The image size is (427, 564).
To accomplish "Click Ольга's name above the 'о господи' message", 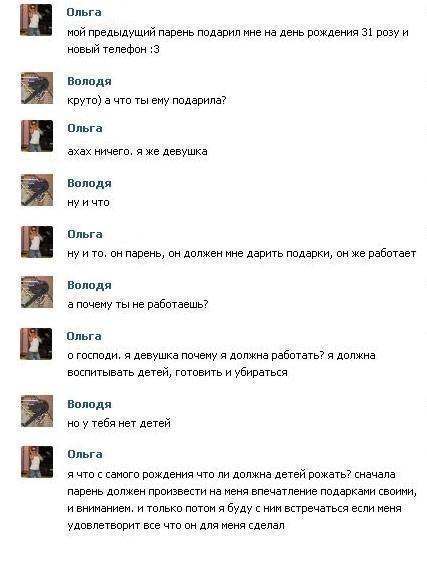I will (84, 336).
